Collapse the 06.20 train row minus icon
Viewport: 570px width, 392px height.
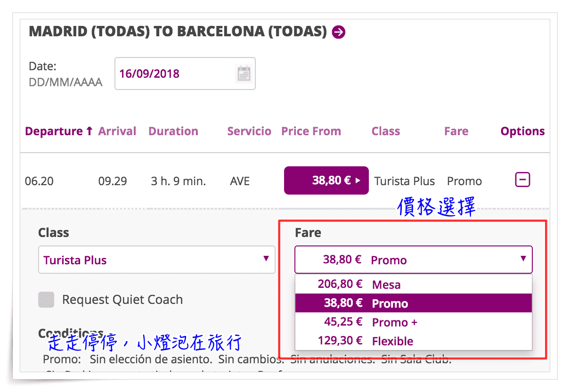pyautogui.click(x=523, y=180)
